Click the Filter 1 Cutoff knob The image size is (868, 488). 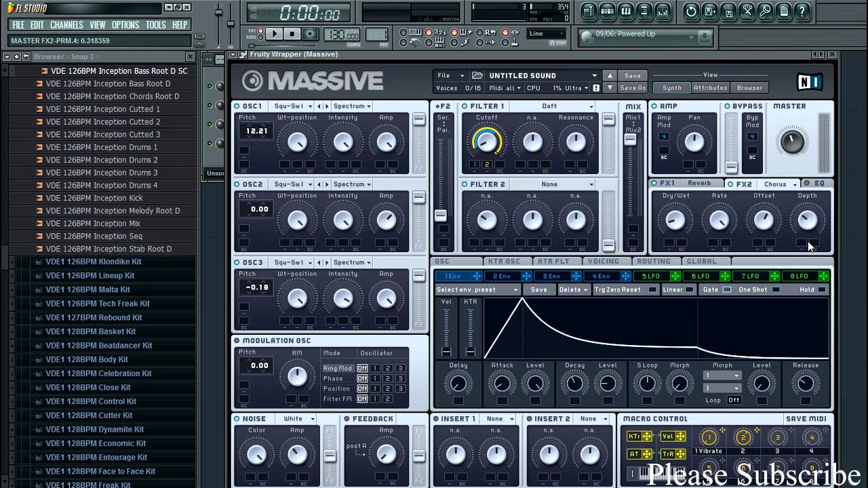(x=486, y=141)
